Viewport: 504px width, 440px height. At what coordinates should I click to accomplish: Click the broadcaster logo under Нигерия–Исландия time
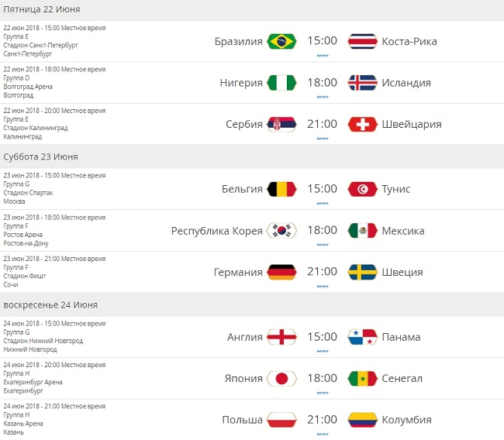pyautogui.click(x=322, y=97)
